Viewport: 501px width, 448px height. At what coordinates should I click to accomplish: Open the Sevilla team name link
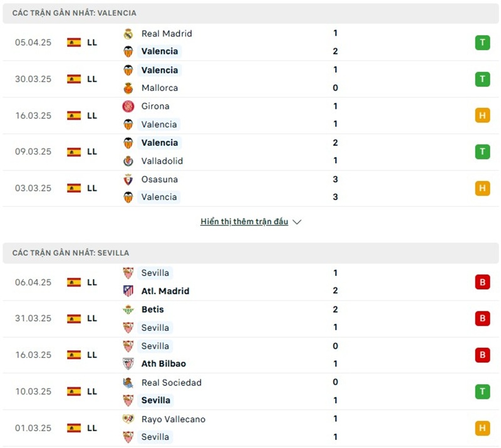[155, 273]
